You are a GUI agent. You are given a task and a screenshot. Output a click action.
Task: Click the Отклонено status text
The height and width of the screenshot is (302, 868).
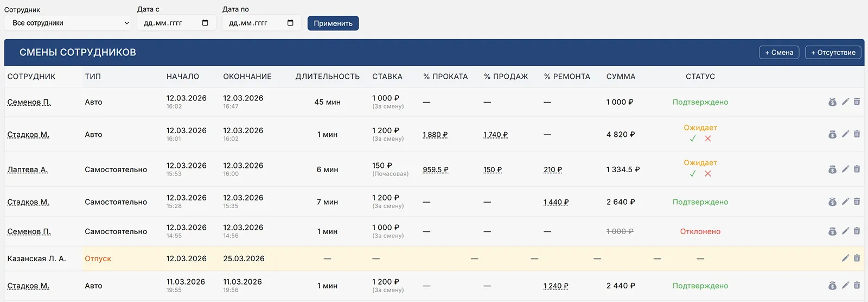click(x=700, y=231)
